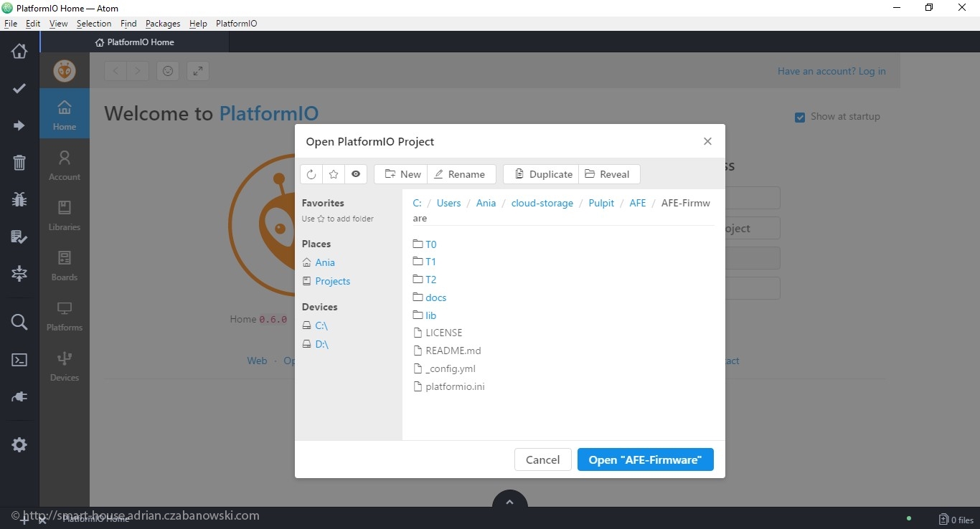The width and height of the screenshot is (980, 529).
Task: Click the Cancel button
Action: [x=543, y=459]
